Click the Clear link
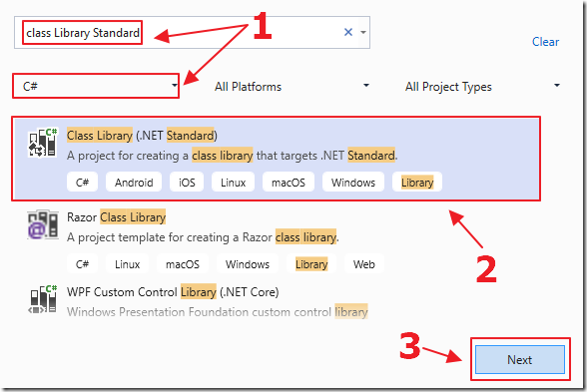This screenshot has height=392, width=587. pyautogui.click(x=545, y=42)
